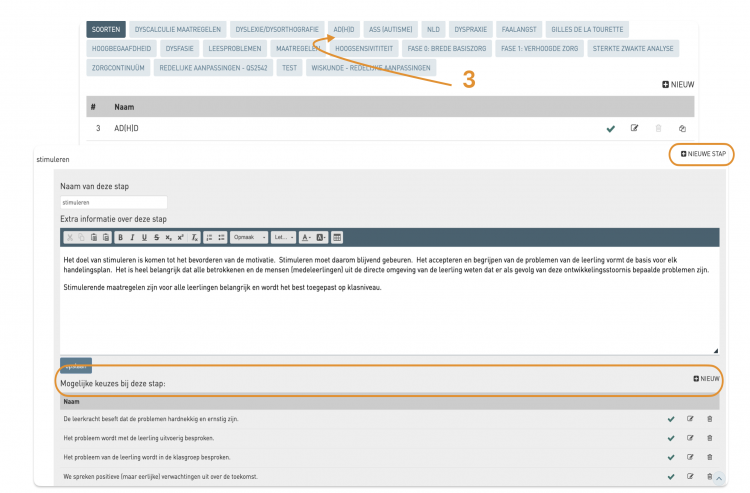Expand the text color dropdown
Image resolution: width=750 pixels, height=493 pixels.
click(x=305, y=237)
